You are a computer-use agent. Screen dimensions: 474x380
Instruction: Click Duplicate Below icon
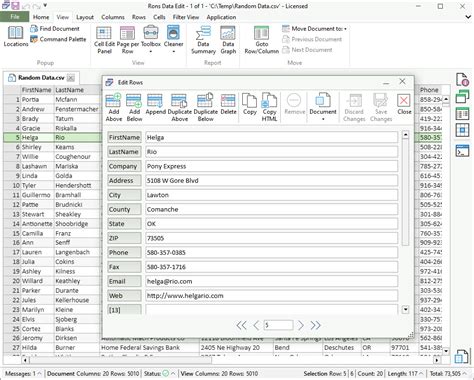205,107
